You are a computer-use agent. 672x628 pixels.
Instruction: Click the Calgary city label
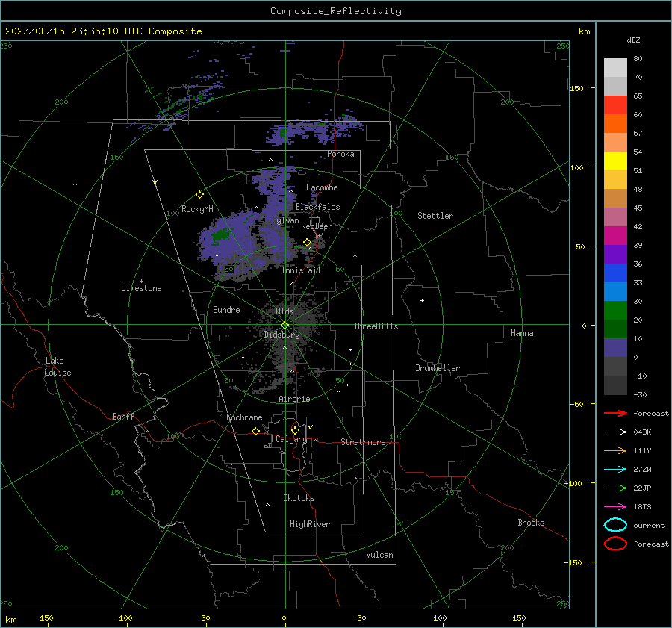291,439
